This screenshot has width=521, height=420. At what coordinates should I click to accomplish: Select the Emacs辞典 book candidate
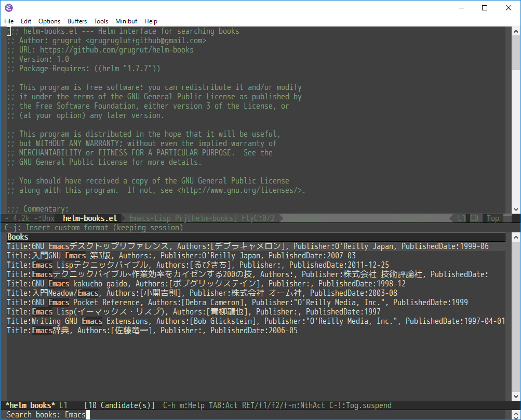(152, 330)
